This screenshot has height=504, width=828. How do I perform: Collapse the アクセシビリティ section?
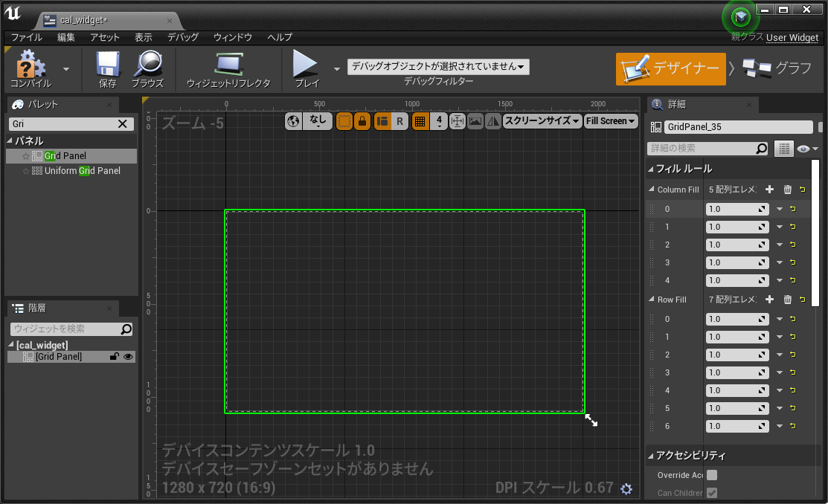(x=651, y=456)
